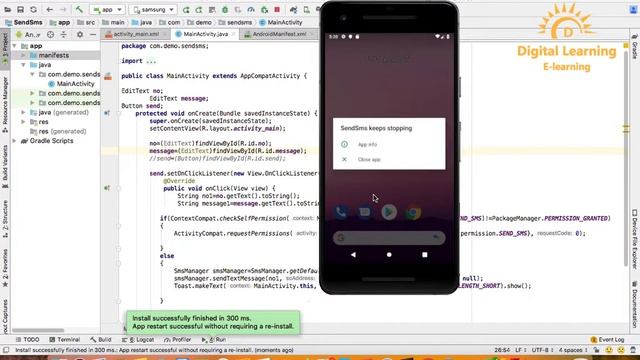Image resolution: width=640 pixels, height=360 pixels.
Task: Click Close app in crash dialog
Action: point(369,160)
